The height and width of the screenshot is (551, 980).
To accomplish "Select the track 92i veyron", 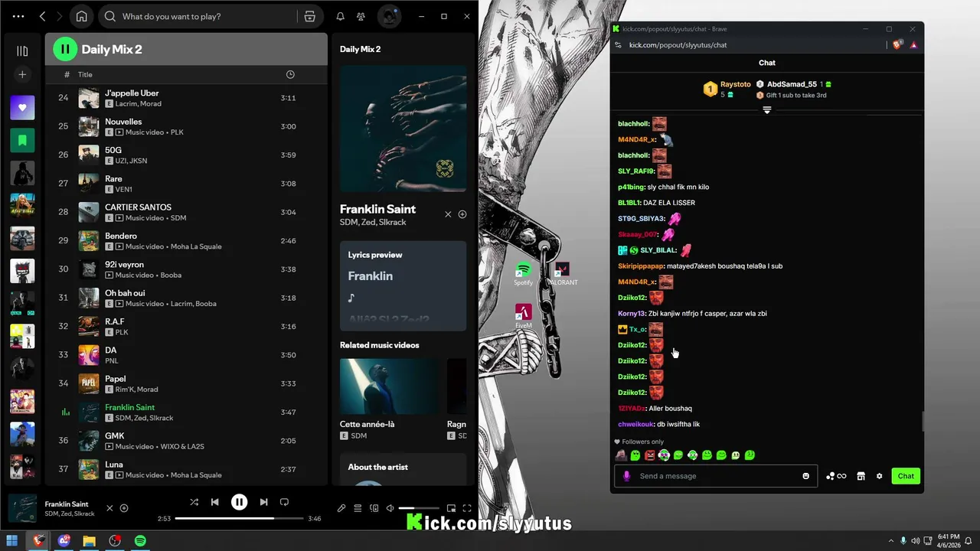I will click(x=187, y=269).
